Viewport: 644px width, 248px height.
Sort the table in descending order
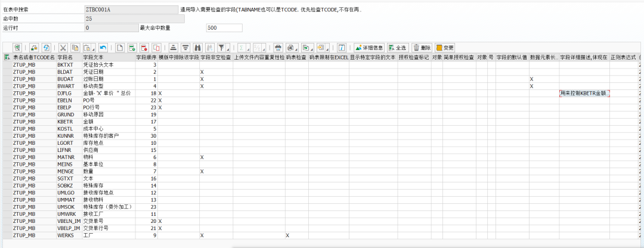(x=185, y=47)
